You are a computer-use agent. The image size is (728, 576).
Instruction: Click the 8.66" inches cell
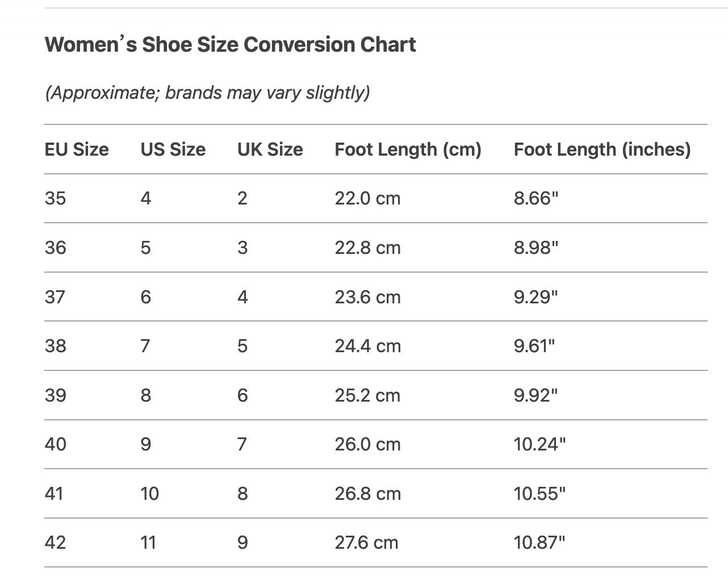536,198
